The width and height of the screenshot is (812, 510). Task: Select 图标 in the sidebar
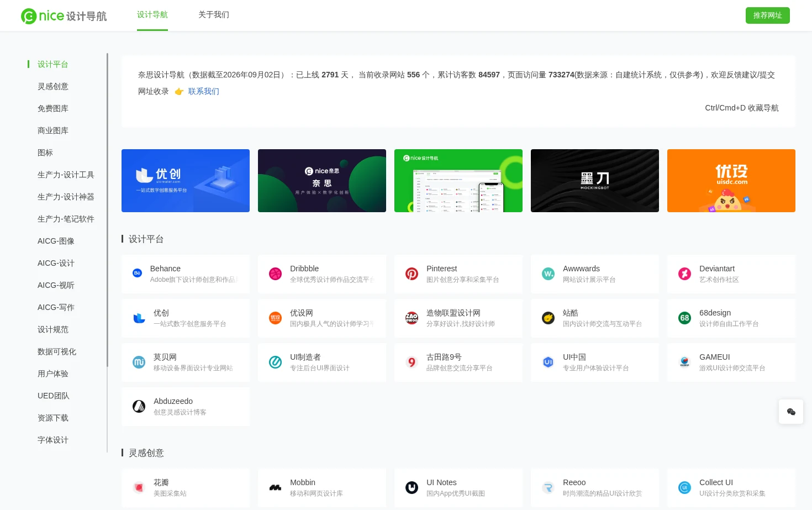tap(45, 153)
